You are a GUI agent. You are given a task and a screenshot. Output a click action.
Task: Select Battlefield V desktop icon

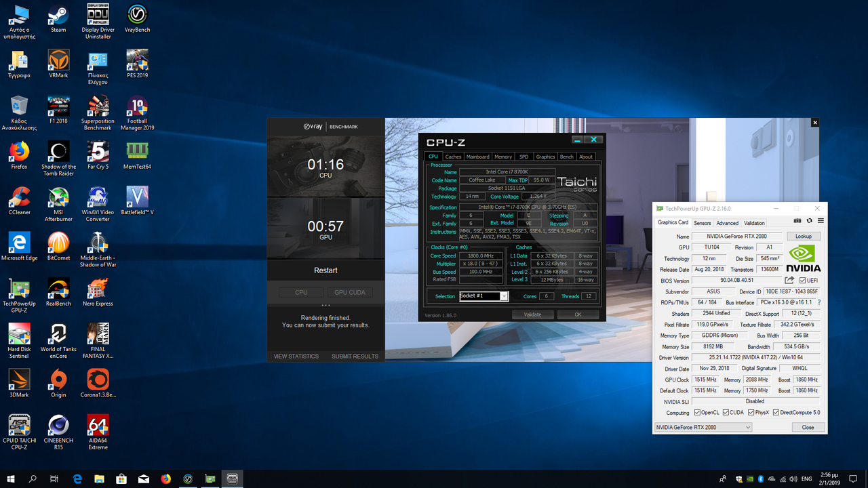tap(138, 201)
